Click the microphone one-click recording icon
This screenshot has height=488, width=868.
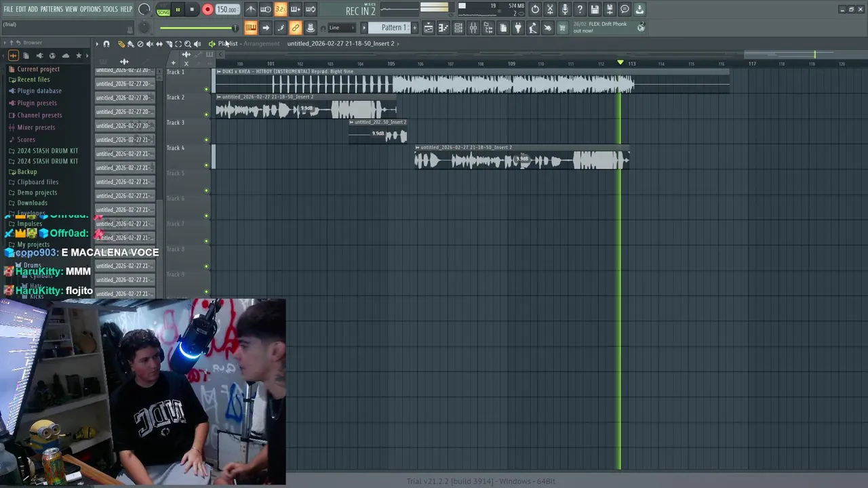point(565,9)
